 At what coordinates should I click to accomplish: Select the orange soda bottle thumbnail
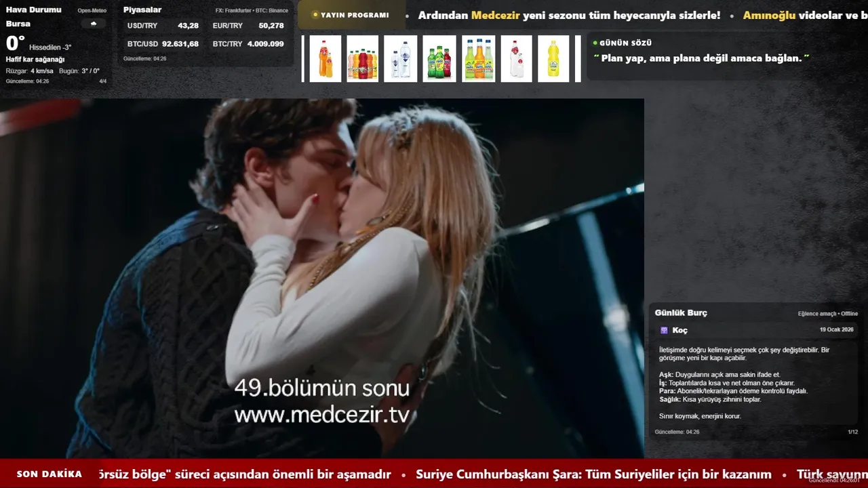click(x=325, y=59)
